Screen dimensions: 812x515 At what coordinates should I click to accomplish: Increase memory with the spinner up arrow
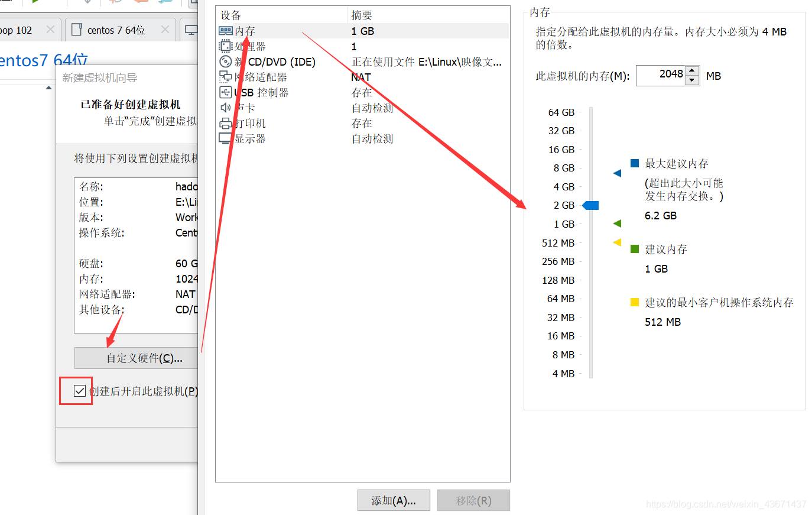coord(692,71)
